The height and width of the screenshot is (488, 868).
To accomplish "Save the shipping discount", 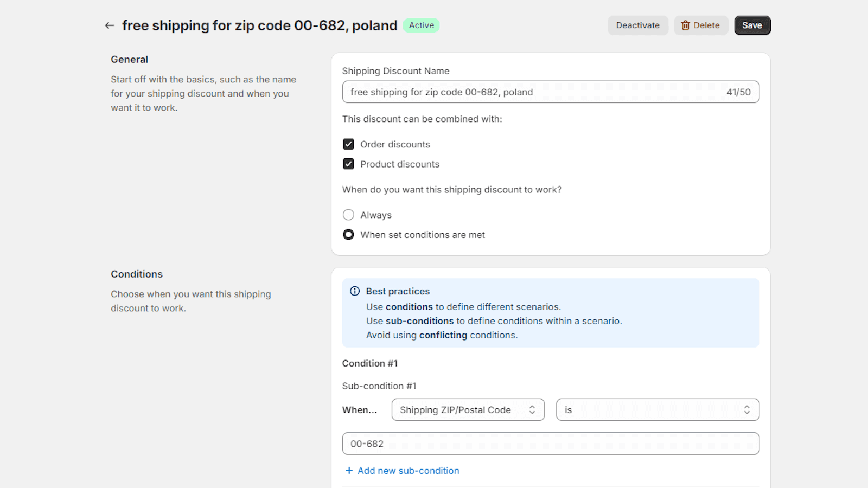I will tap(752, 25).
